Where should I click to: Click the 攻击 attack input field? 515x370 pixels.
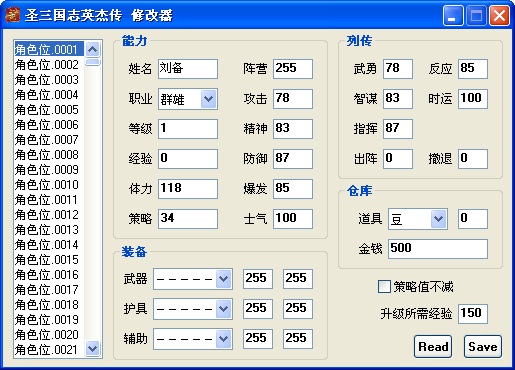coord(293,99)
